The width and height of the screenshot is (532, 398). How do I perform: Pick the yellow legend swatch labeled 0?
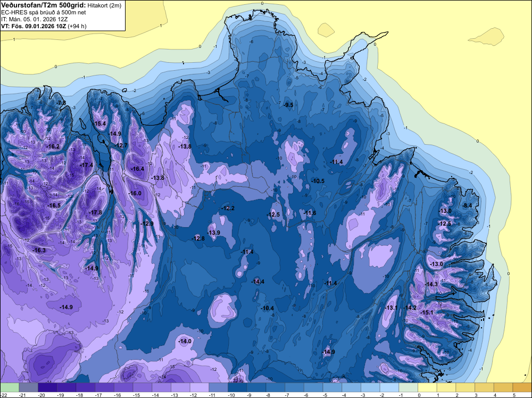click(428, 387)
